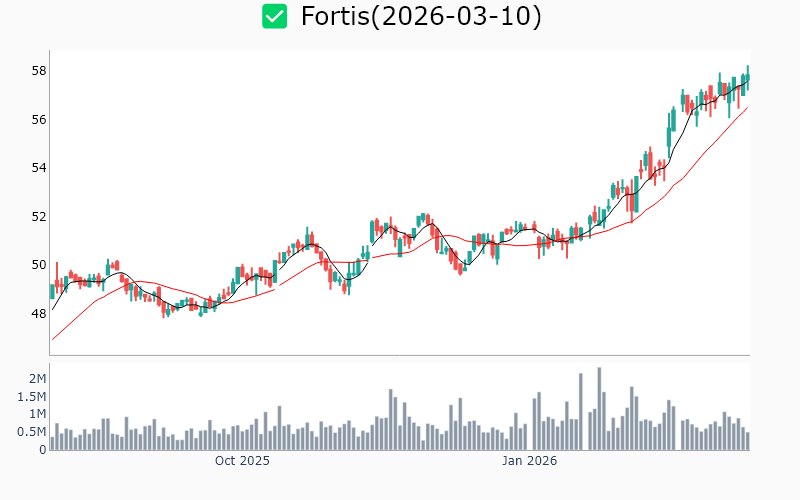Click the right end of the red moving average line
Image resolution: width=800 pixels, height=500 pixels.
748,107
